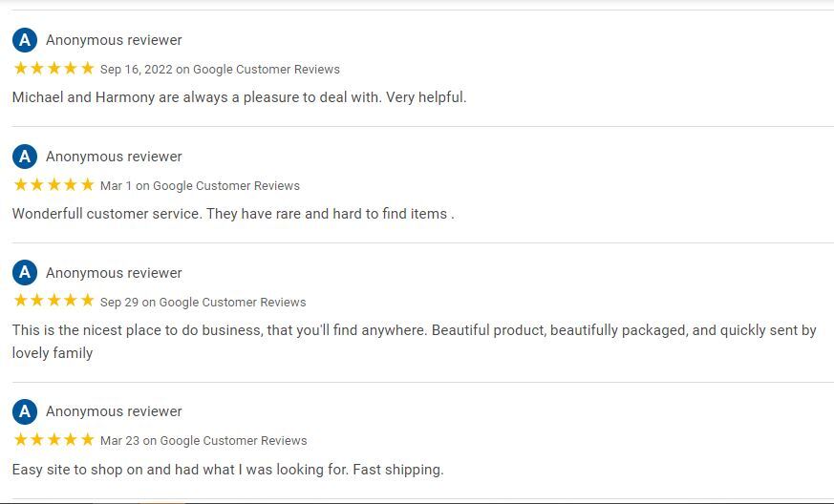
Task: Click the five-star rating on the Sep 29 review
Action: (x=53, y=301)
